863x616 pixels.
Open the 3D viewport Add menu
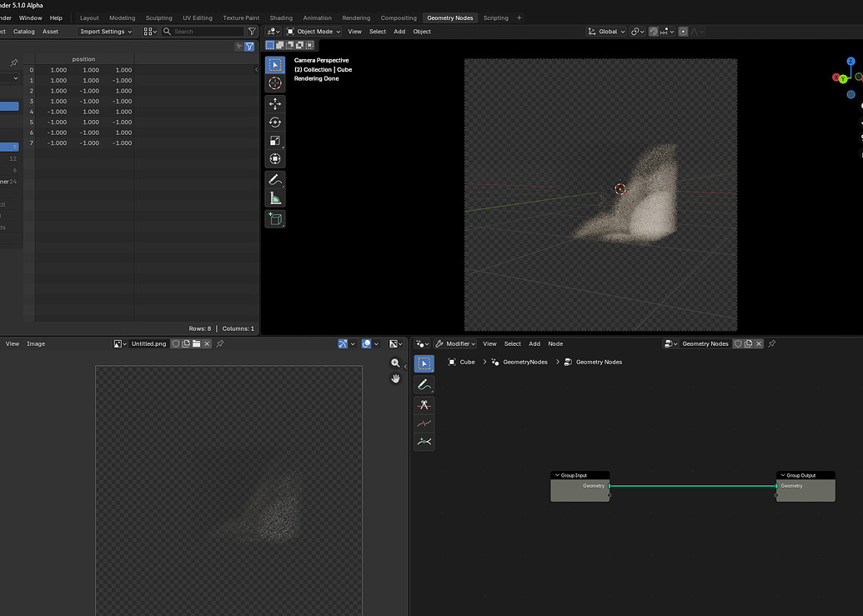399,32
